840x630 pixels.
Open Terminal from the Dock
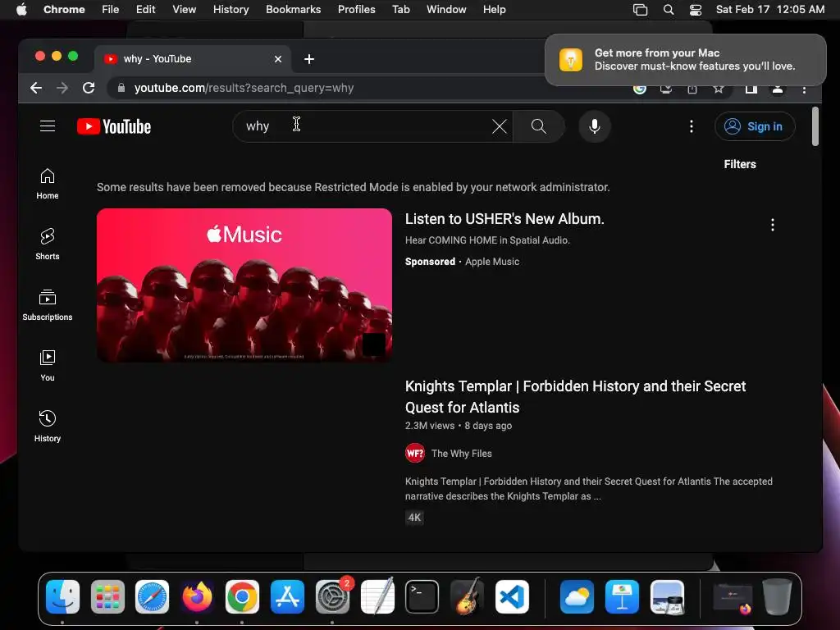[422, 596]
